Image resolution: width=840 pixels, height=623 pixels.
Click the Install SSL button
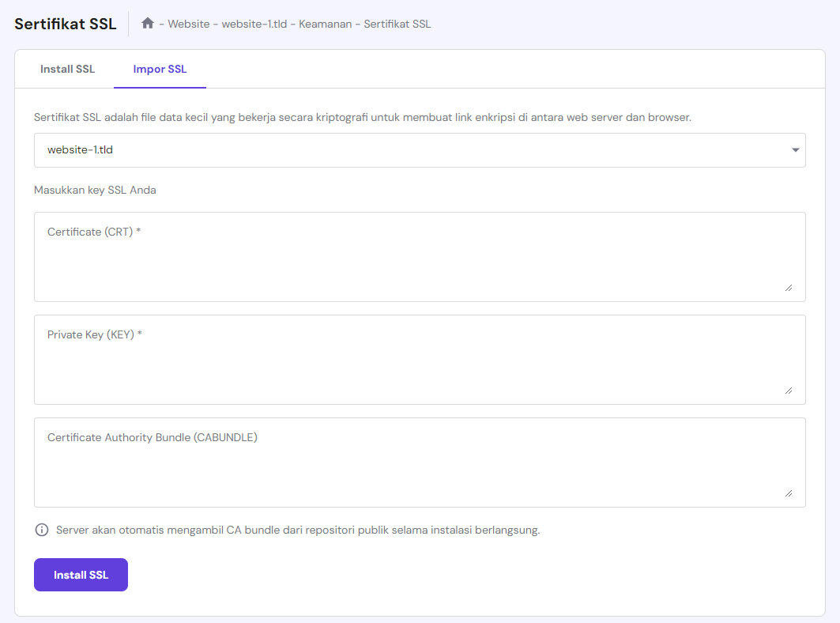click(81, 575)
